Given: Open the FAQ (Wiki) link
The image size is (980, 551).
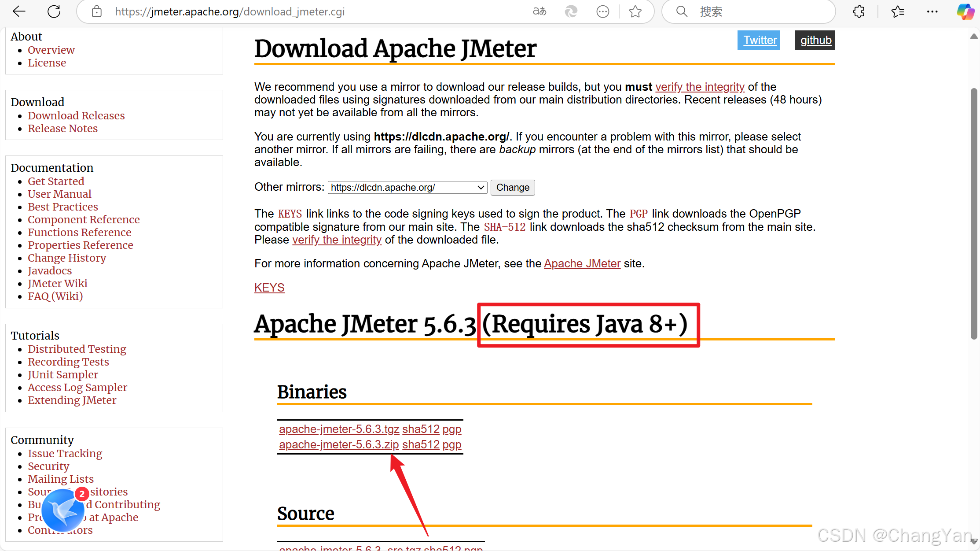Looking at the screenshot, I should [55, 296].
